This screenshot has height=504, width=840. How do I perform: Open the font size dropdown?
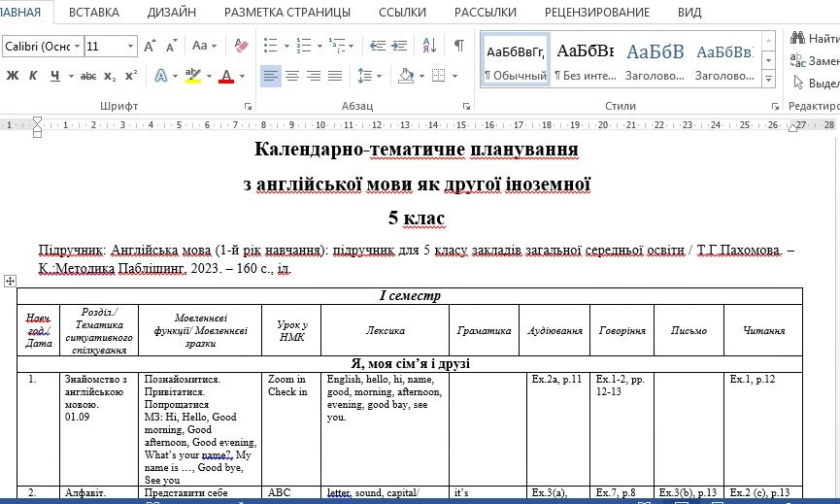(x=130, y=46)
